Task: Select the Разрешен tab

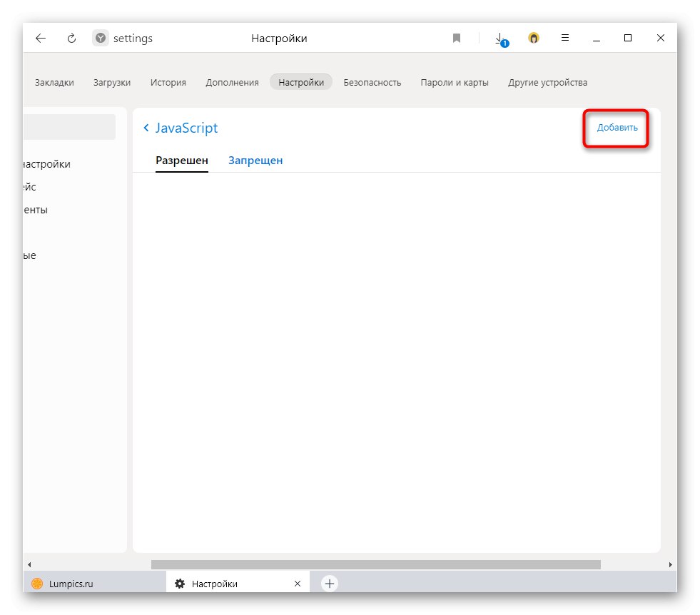Action: pyautogui.click(x=182, y=161)
